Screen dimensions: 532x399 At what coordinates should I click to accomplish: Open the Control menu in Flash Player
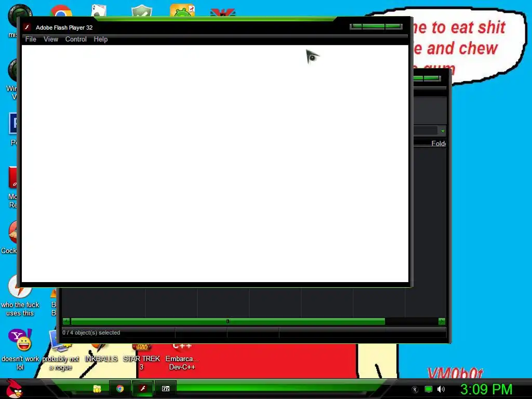point(76,39)
